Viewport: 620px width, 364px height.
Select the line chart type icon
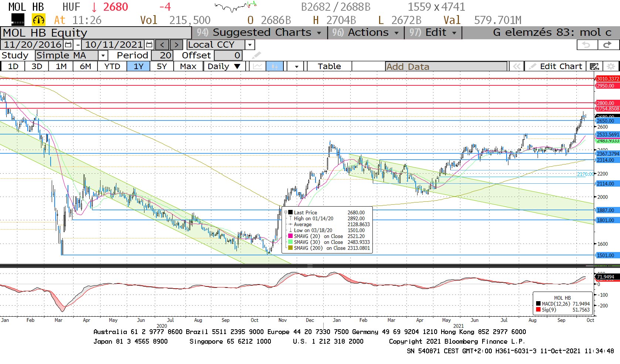click(x=258, y=67)
